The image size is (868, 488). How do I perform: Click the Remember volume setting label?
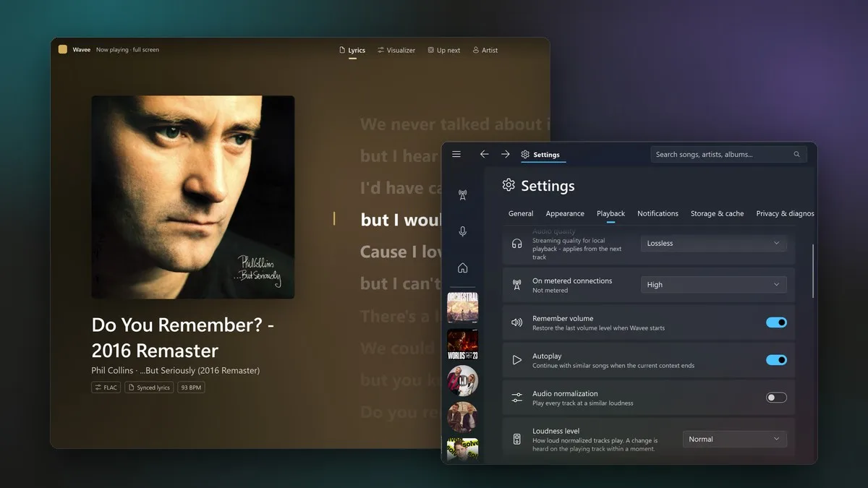pos(563,318)
